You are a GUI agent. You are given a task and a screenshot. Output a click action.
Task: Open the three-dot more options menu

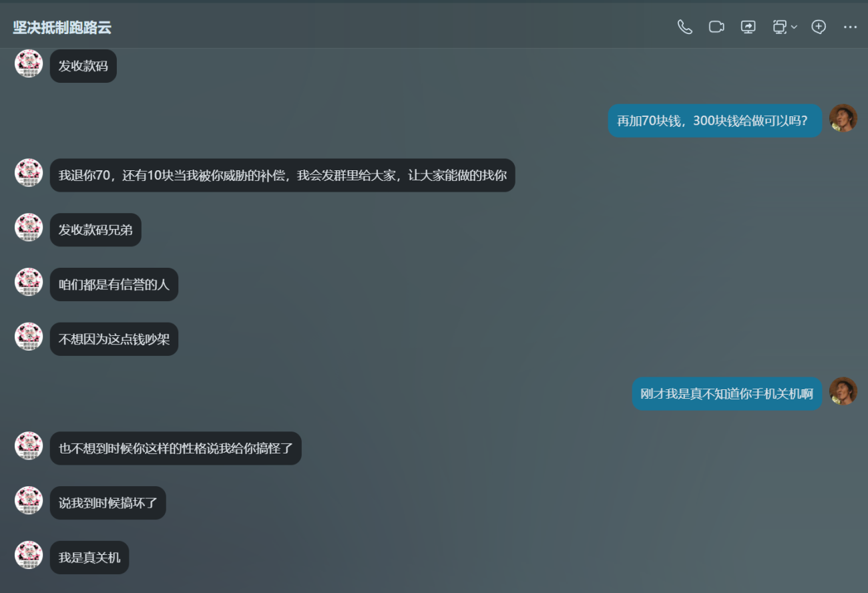pos(850,27)
